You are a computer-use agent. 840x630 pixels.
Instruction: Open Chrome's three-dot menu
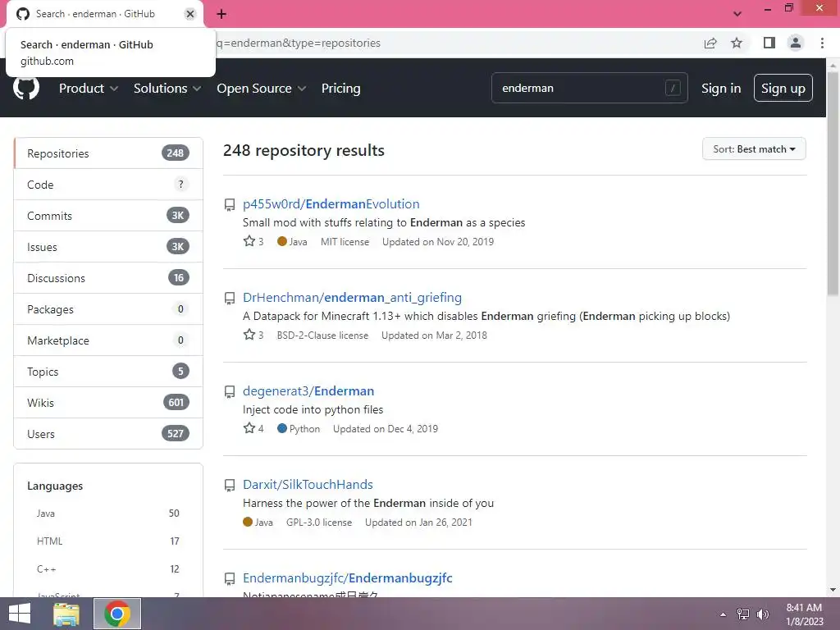point(822,43)
